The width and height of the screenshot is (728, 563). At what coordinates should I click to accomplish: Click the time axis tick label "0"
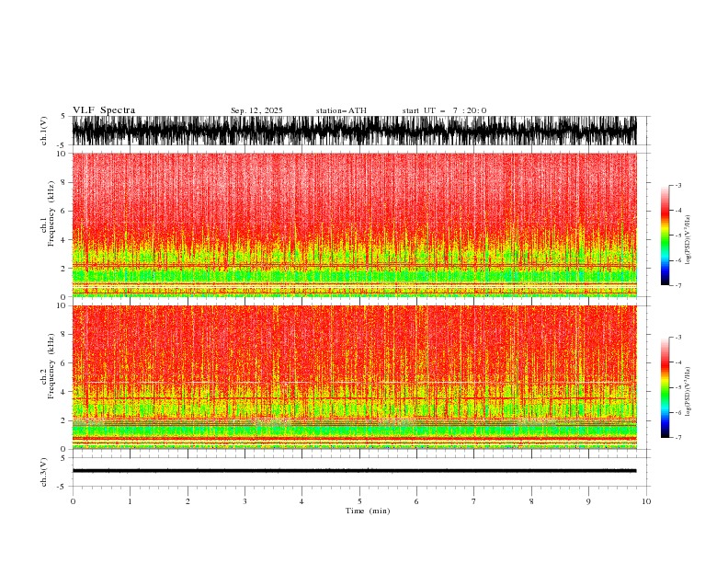[x=73, y=501]
